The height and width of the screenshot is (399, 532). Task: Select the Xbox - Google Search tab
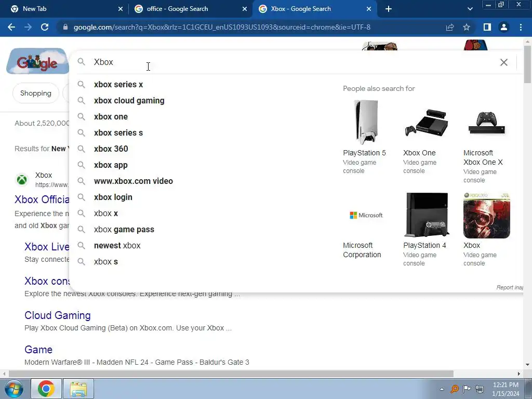[314, 9]
